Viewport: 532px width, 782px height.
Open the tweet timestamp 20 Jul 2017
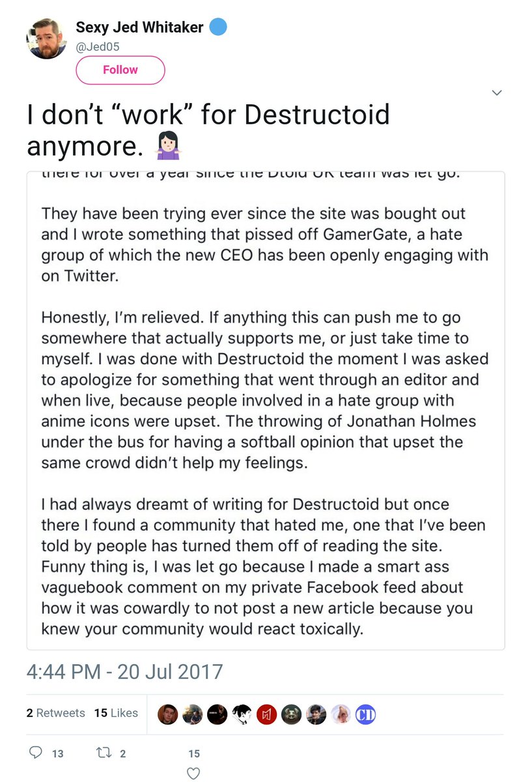coord(124,672)
